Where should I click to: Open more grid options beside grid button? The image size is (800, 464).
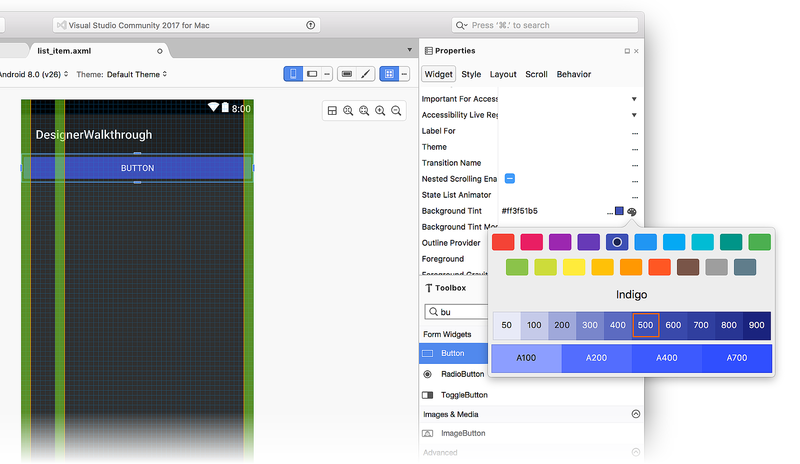pyautogui.click(x=404, y=74)
